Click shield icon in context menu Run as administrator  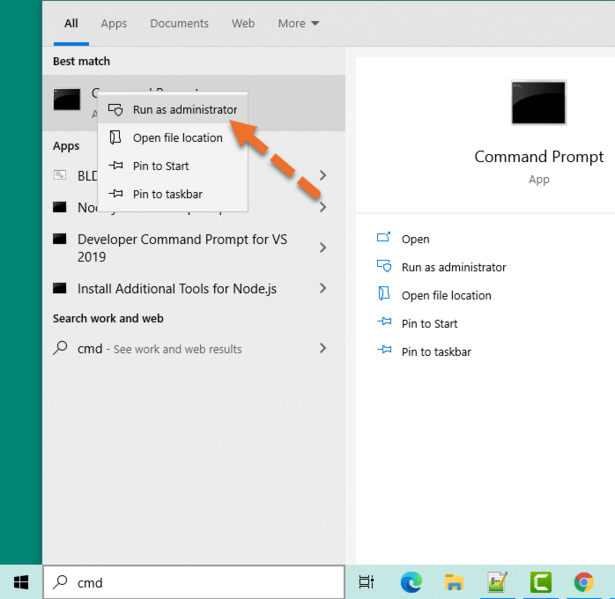115,109
